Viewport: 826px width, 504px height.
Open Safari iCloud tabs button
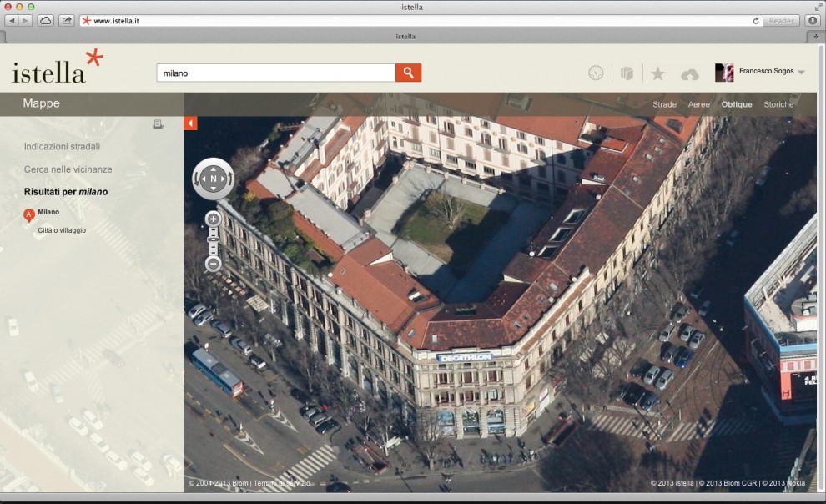[x=46, y=21]
